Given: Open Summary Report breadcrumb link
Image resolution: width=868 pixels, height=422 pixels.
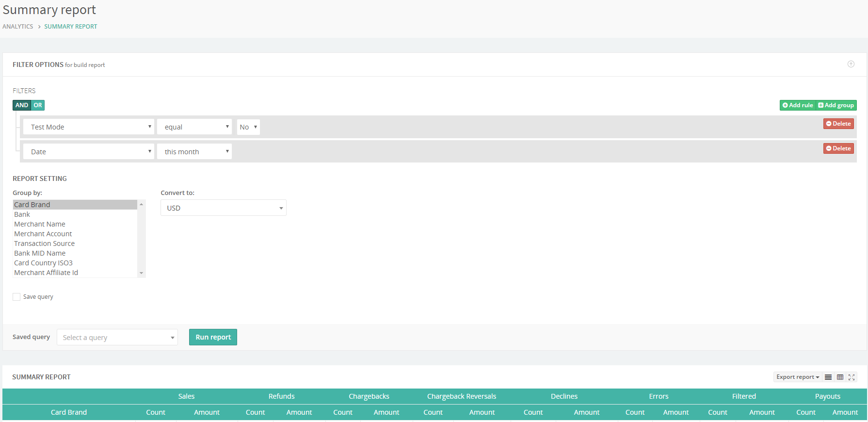Looking at the screenshot, I should 71,27.
